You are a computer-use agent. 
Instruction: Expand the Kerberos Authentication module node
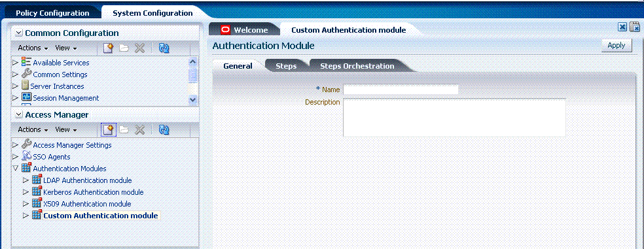coord(26,192)
